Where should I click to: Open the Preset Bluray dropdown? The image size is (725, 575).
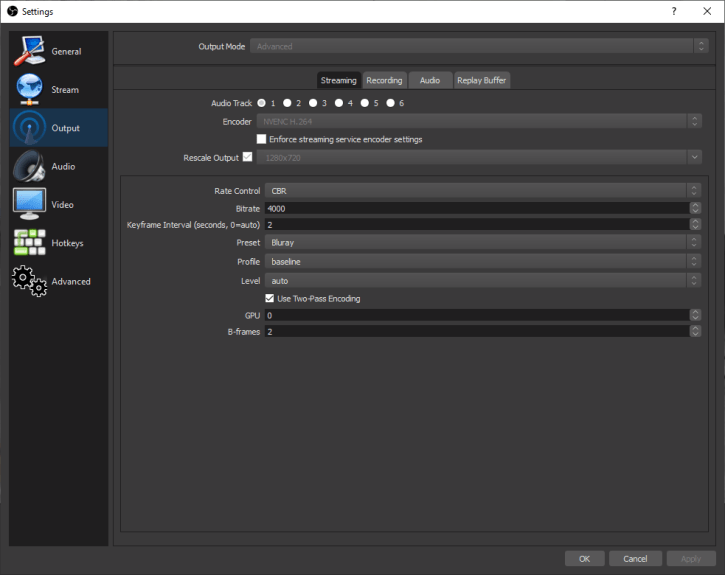pyautogui.click(x=482, y=242)
